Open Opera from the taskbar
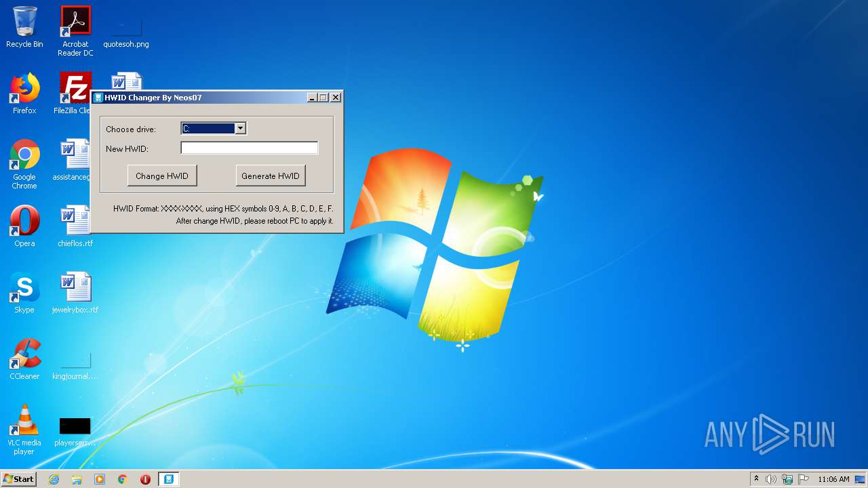The image size is (868, 488). (x=145, y=479)
